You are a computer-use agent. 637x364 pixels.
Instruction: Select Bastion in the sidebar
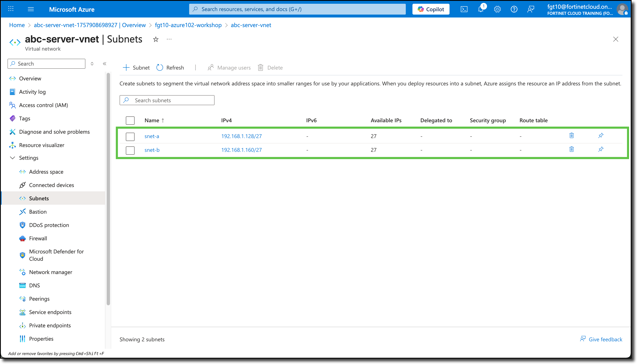[x=37, y=212]
